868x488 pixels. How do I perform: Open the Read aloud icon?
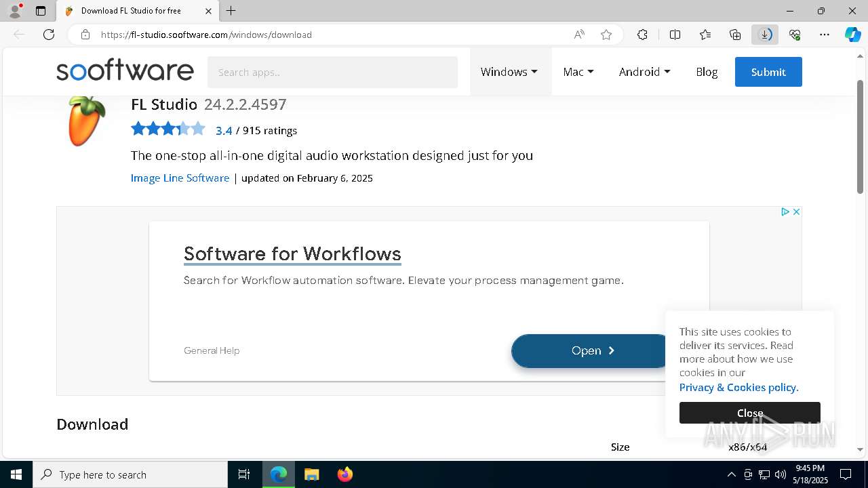579,35
